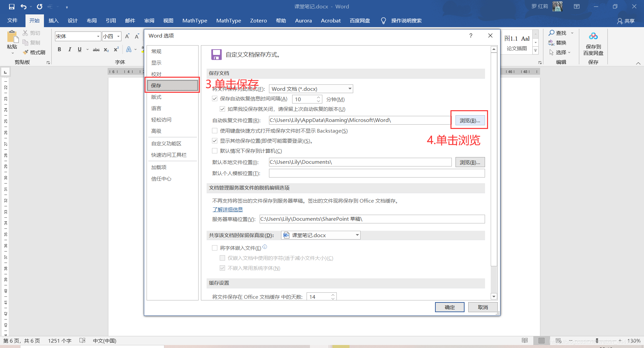Click the server drafts location field
644x348 pixels.
(372, 219)
